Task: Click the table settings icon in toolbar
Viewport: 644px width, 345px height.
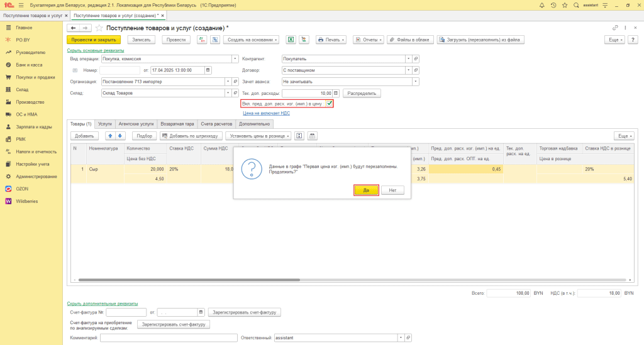Action: [312, 136]
